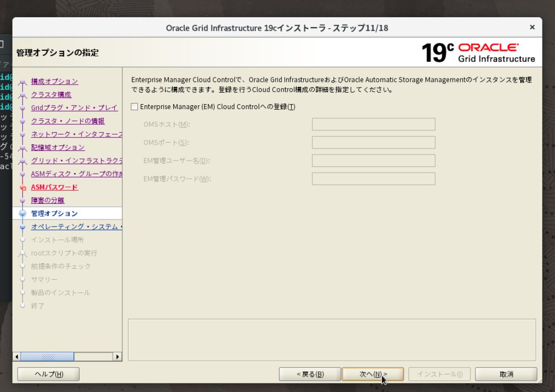Screen dimensions: 555x392
Task: Click the empty message pane at the bottom
Action: point(332,340)
